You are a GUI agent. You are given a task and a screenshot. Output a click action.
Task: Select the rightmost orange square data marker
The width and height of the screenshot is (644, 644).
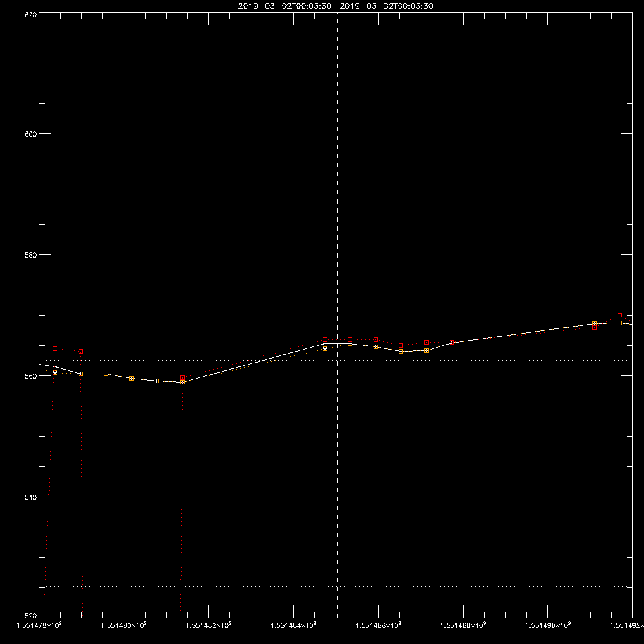click(620, 323)
